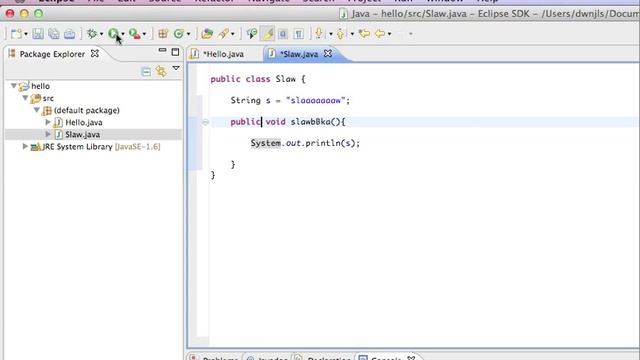
Task: Collapse All in Package Explorer
Action: click(x=146, y=72)
